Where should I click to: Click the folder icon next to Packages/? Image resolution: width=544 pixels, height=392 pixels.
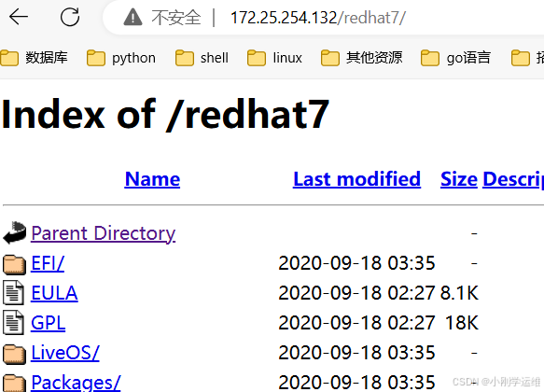tap(14, 384)
